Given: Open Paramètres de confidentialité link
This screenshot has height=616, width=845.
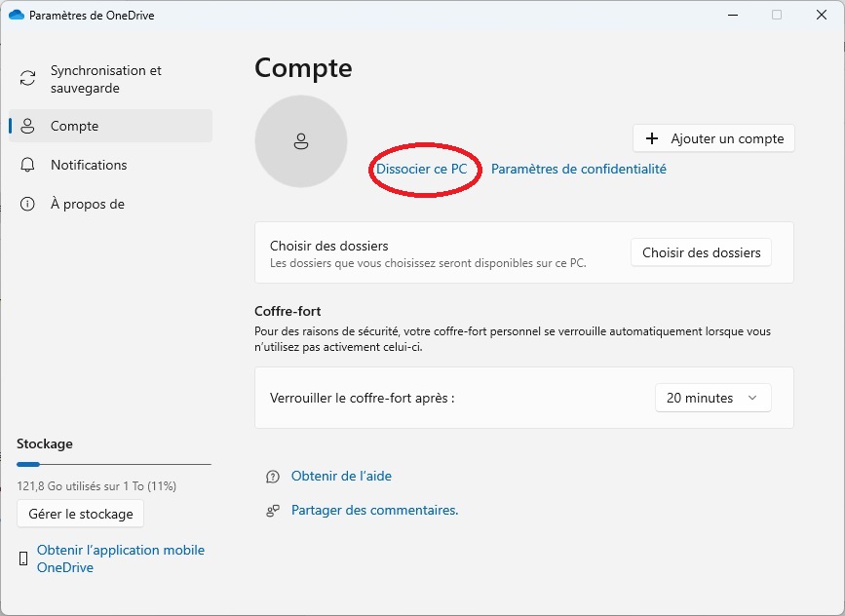Looking at the screenshot, I should pyautogui.click(x=579, y=170).
